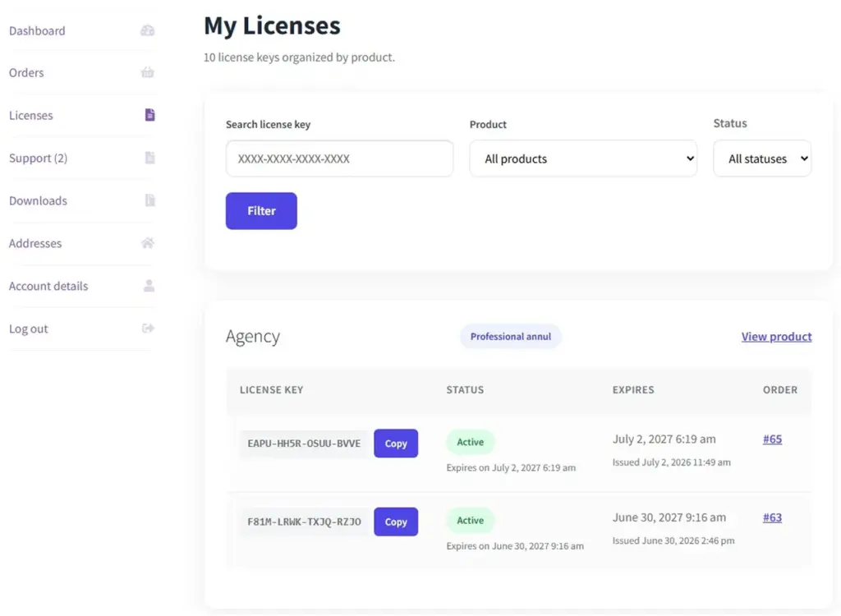Click the Agency product heading
This screenshot has width=841, height=616.
pyautogui.click(x=253, y=337)
